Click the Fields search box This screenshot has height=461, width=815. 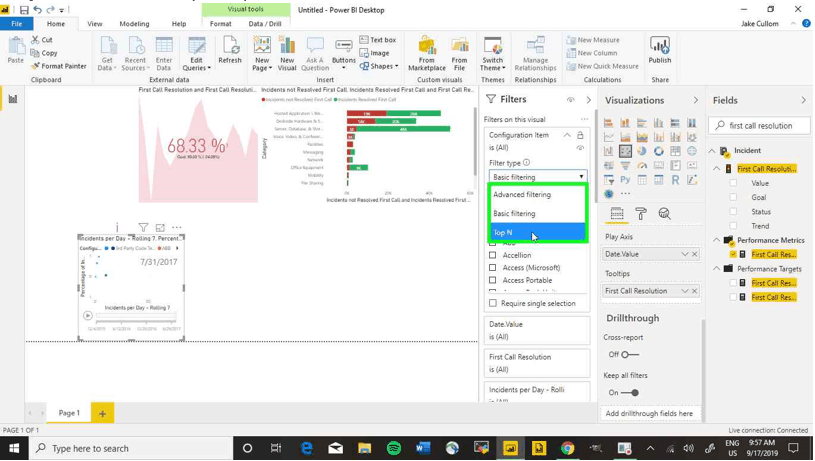[759, 126]
